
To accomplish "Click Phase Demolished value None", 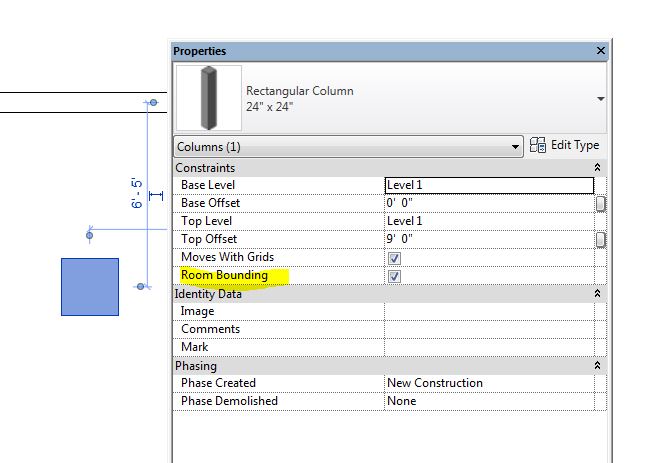I will pos(489,401).
